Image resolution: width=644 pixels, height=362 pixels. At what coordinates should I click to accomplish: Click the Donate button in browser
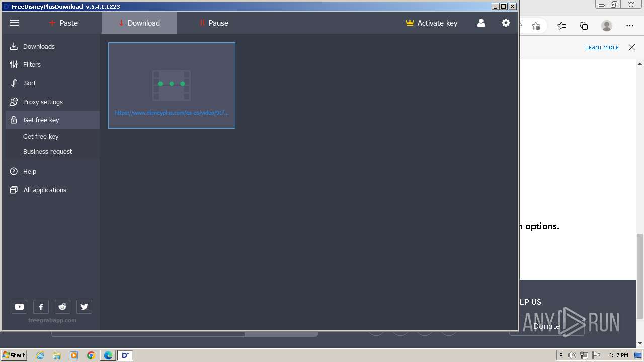coord(546,326)
